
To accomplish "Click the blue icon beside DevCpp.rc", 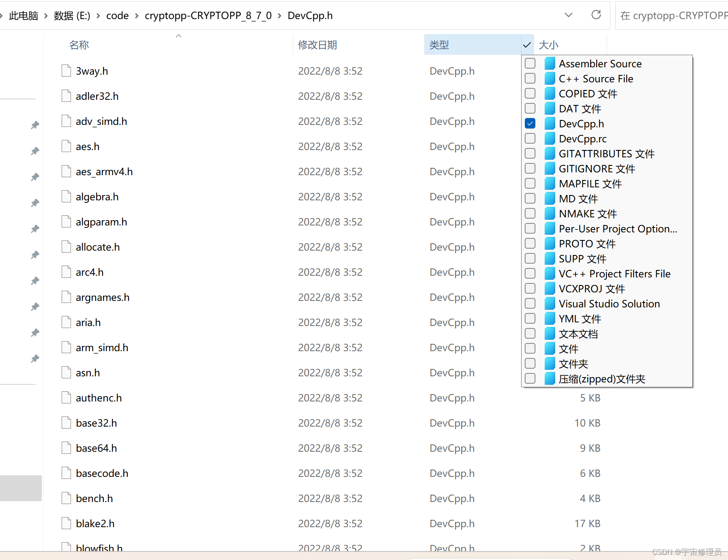I will pyautogui.click(x=550, y=139).
